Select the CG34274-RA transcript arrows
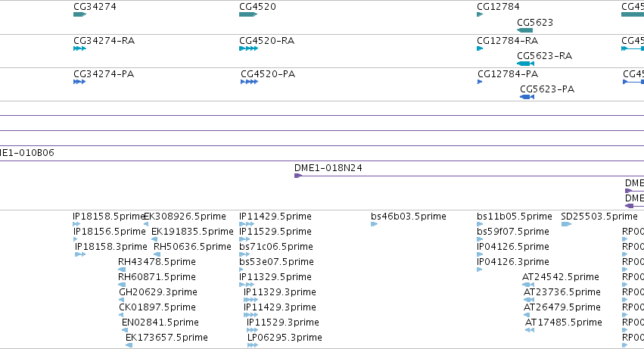Viewport: 644px width, 349px height. 79,48
